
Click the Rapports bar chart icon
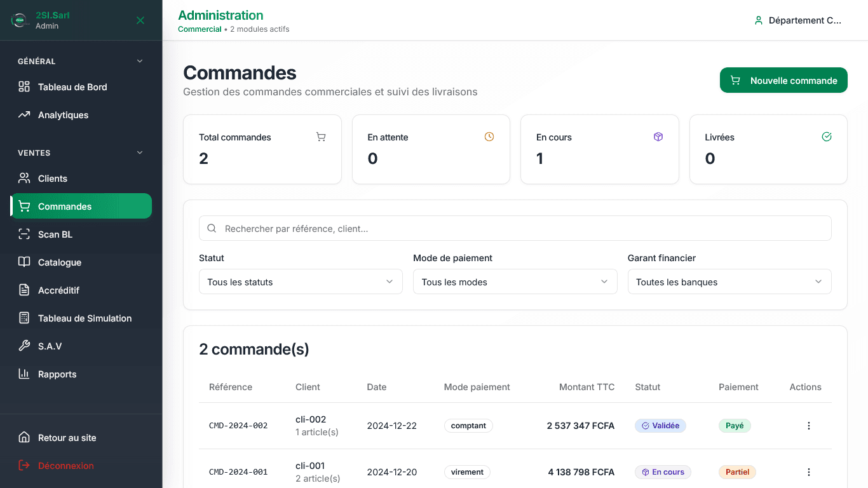24,374
